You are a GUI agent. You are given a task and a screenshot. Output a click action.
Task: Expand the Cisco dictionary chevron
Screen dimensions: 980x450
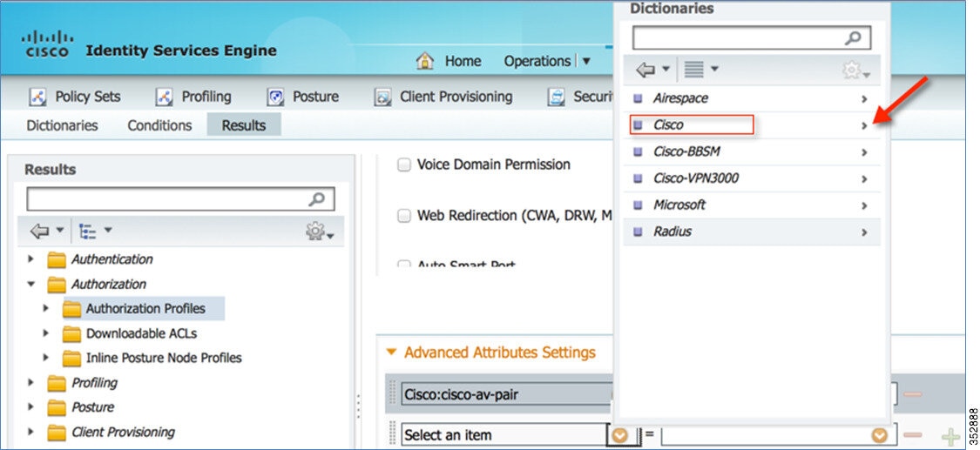864,125
